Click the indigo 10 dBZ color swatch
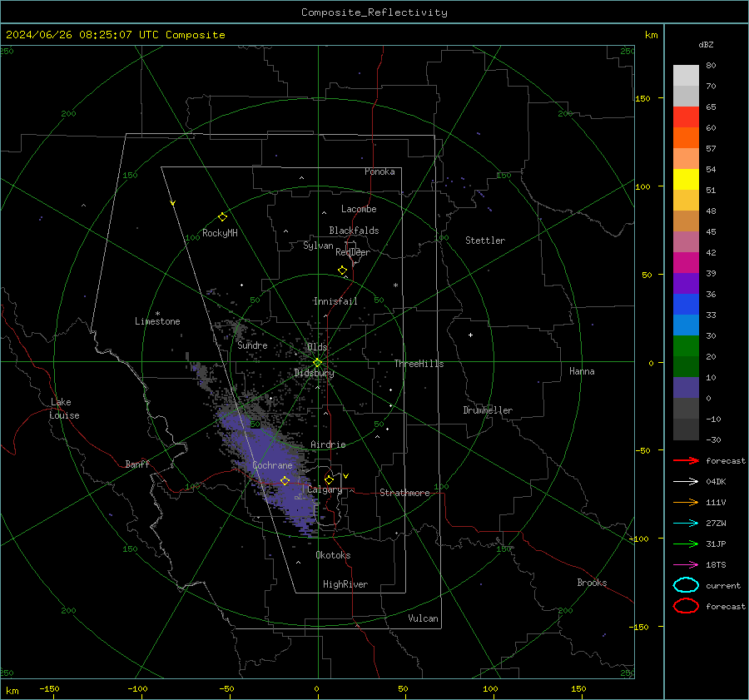 (686, 387)
